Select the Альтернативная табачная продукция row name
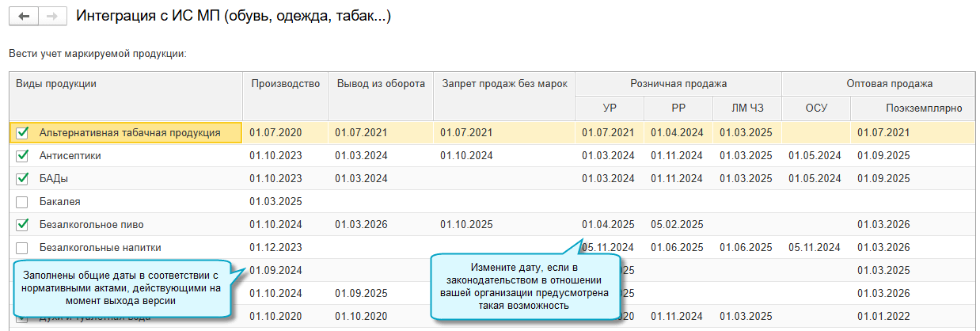The image size is (980, 331). pos(130,133)
